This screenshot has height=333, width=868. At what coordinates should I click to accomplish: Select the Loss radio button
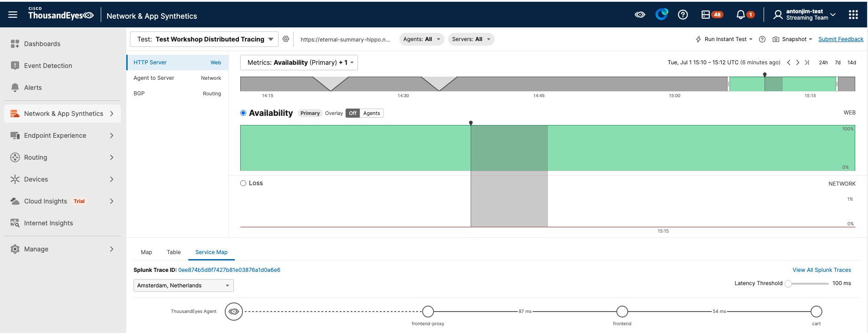click(243, 183)
